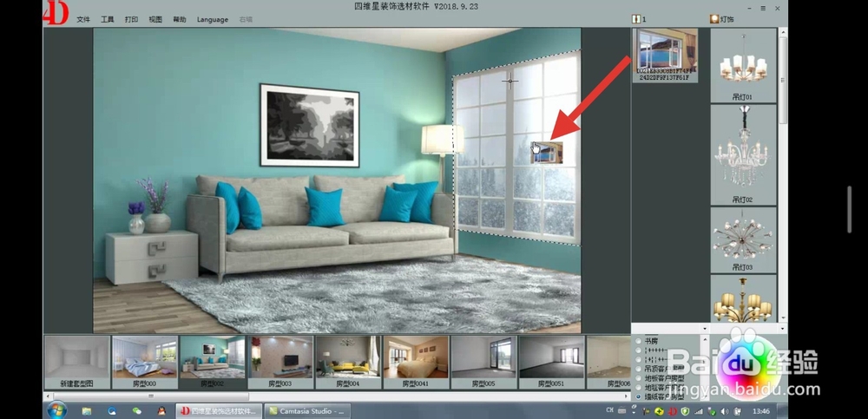
Task: Select the 地板客户房型 radio button
Action: click(x=638, y=378)
